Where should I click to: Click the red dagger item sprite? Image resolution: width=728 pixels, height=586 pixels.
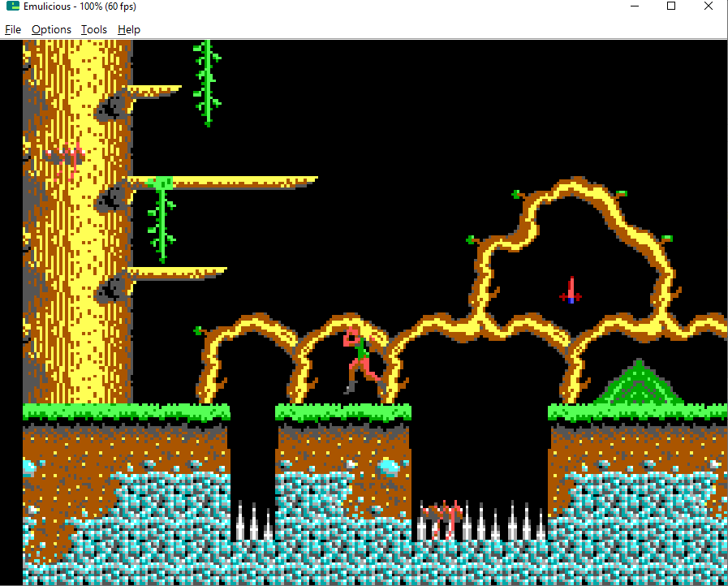[x=571, y=291]
